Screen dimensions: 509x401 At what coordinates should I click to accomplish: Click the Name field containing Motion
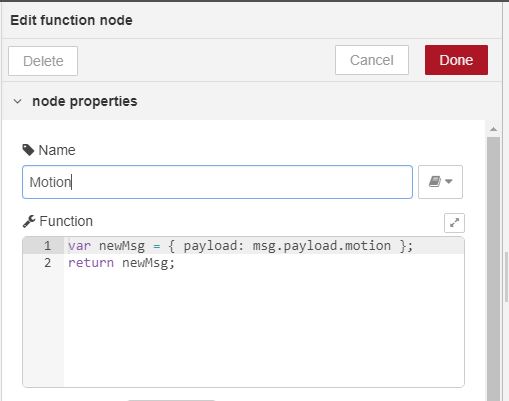pos(217,182)
